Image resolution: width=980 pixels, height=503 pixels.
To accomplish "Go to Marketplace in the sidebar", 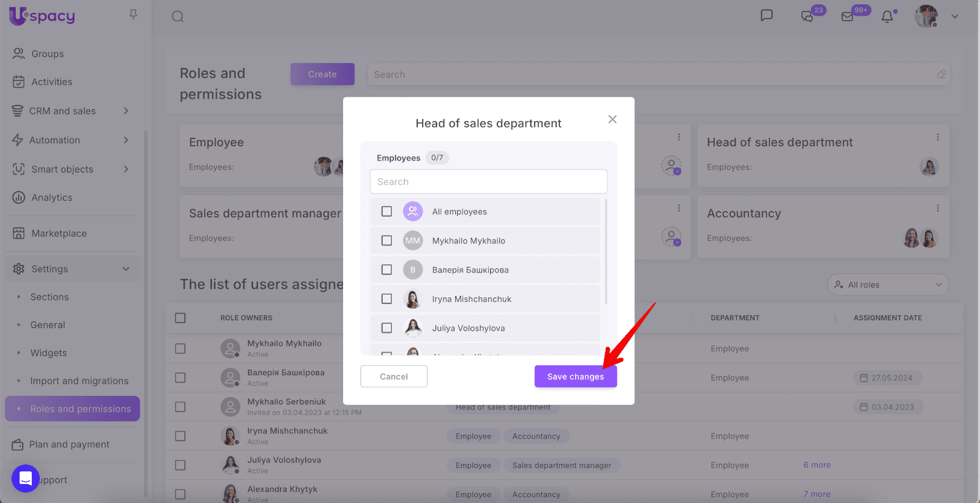I will pos(59,233).
